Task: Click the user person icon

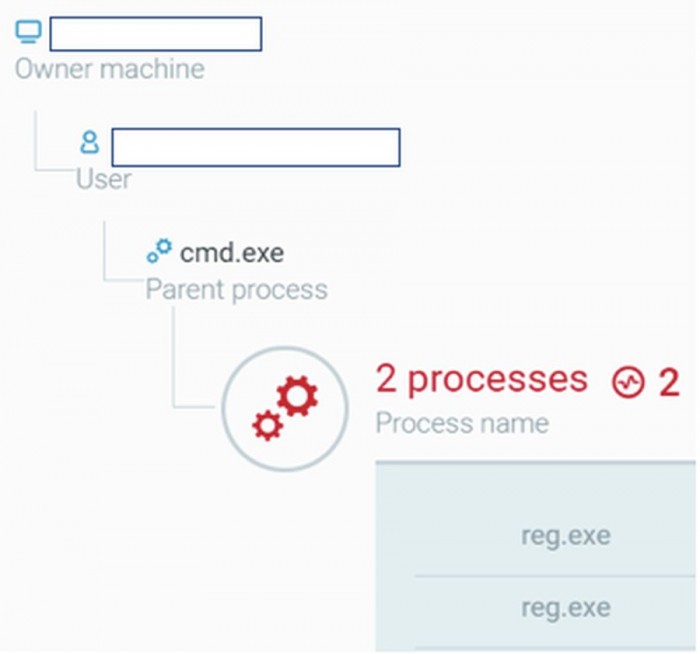Action: click(90, 143)
